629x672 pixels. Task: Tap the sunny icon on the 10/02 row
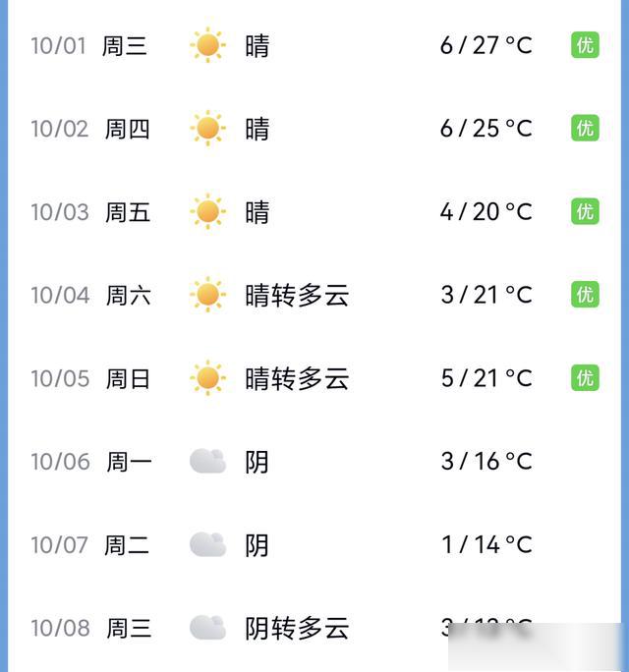(207, 129)
